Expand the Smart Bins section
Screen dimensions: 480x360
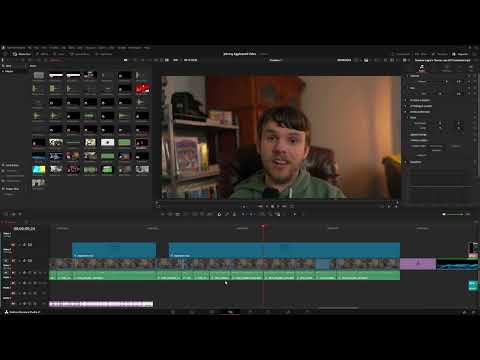pos(11,165)
